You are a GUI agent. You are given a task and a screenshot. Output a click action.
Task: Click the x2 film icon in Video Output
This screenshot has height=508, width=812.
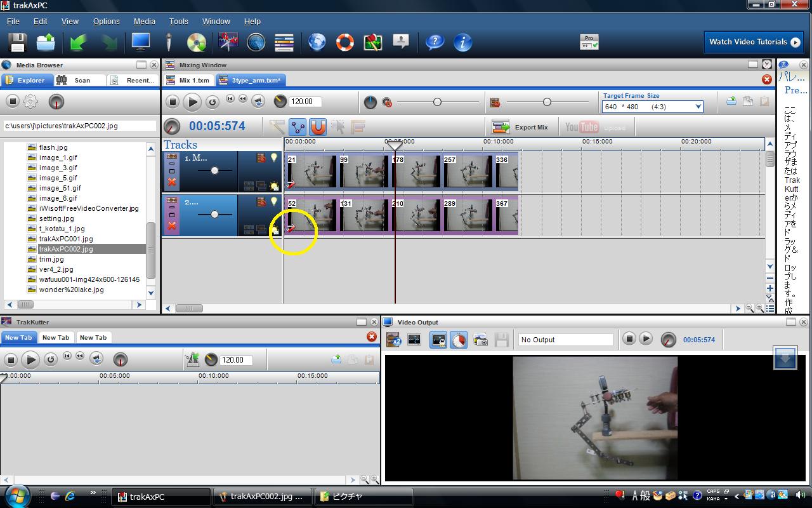(x=394, y=340)
